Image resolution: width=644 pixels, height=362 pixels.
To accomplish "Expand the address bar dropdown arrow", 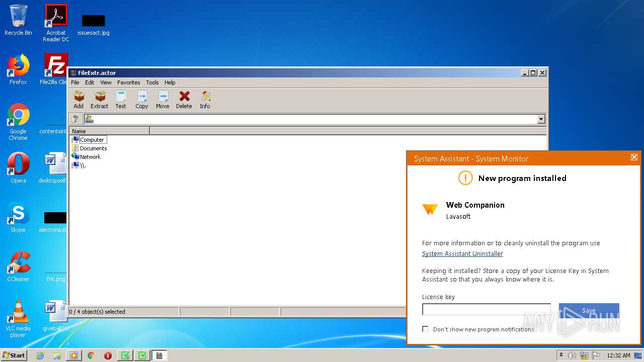I will [x=541, y=119].
